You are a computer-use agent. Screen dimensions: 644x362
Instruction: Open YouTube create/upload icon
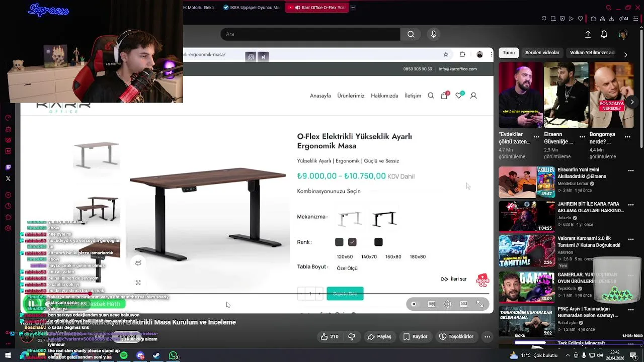coord(588,34)
